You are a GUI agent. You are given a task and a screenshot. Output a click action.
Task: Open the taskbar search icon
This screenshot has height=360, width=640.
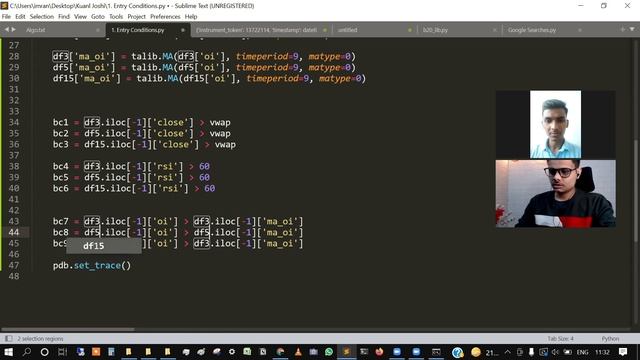point(27,352)
